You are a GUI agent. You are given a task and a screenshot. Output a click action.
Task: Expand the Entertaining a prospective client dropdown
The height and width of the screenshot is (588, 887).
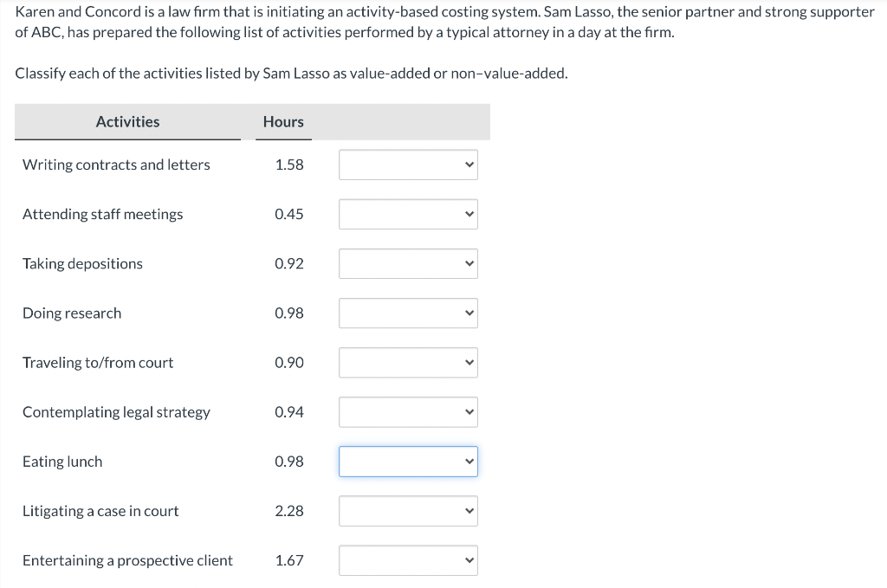(408, 560)
